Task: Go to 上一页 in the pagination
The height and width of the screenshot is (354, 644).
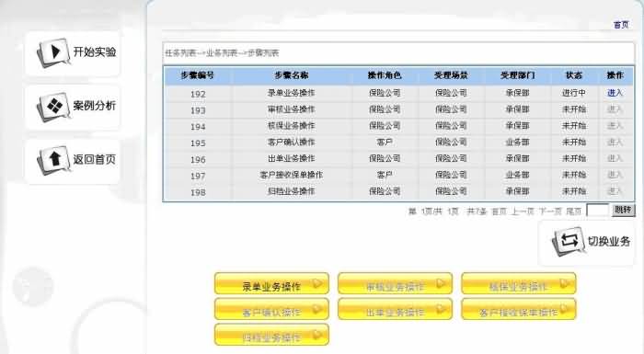Action: coord(523,211)
